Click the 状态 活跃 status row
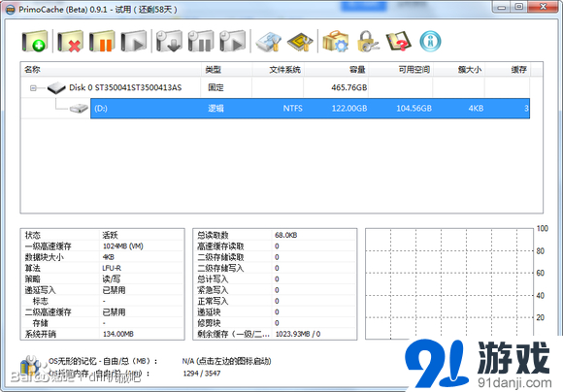Image resolution: width=563 pixels, height=392 pixels. pos(102,235)
